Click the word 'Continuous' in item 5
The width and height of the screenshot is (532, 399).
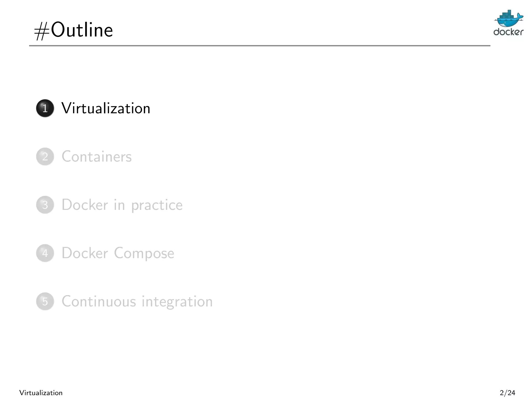click(x=99, y=301)
